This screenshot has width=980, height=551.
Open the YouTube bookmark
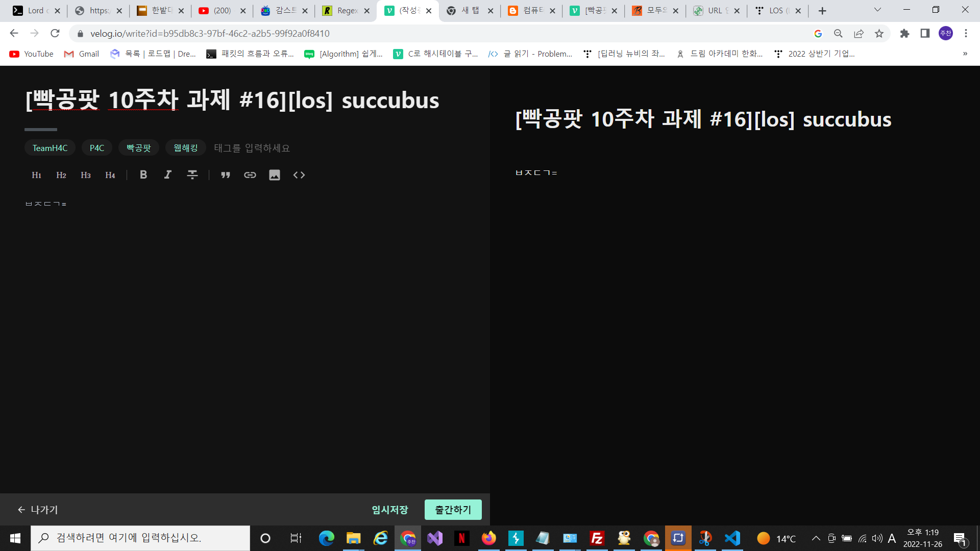(x=31, y=54)
